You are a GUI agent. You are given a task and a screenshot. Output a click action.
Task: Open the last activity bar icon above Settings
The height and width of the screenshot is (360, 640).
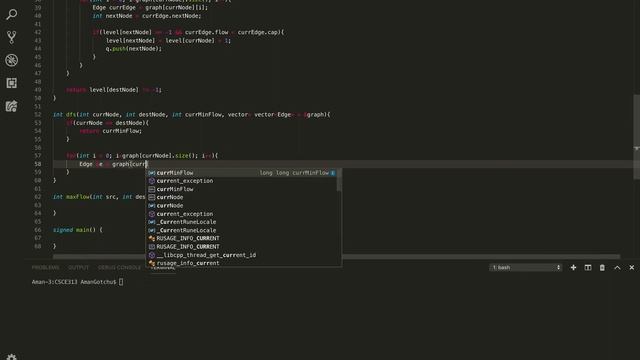[11, 106]
